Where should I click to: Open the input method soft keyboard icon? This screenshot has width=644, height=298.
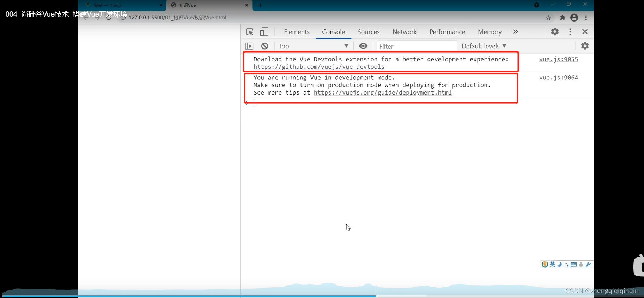[574, 264]
